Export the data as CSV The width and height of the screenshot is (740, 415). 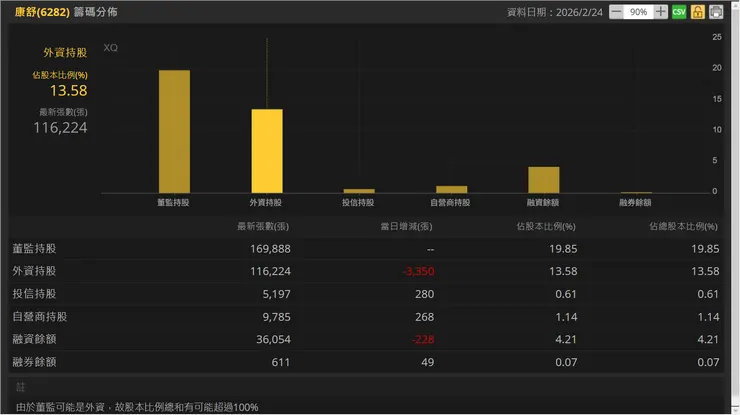(679, 12)
